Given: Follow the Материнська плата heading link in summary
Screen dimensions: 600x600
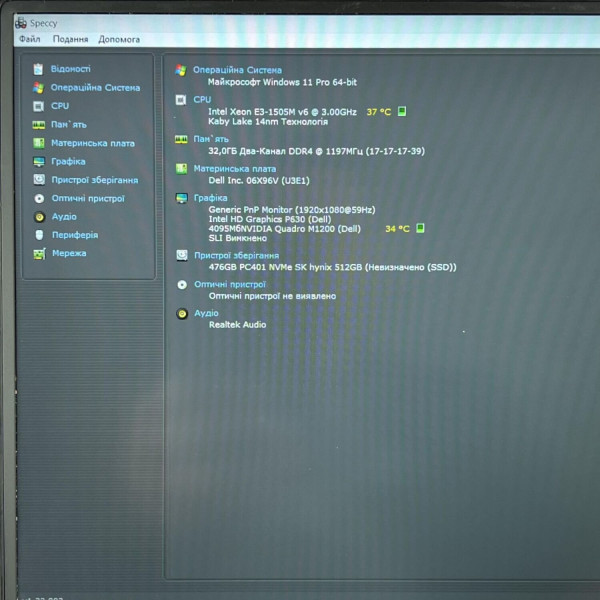Looking at the screenshot, I should [x=235, y=169].
